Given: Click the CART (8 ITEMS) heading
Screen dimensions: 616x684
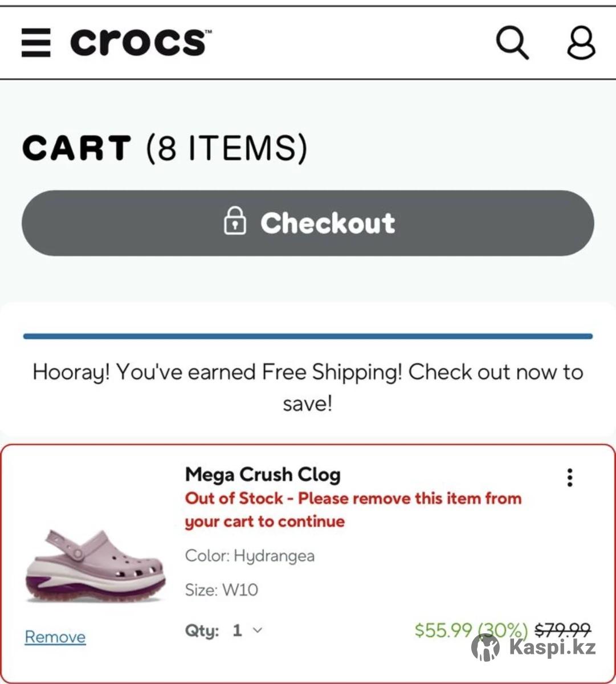Looking at the screenshot, I should pyautogui.click(x=164, y=148).
